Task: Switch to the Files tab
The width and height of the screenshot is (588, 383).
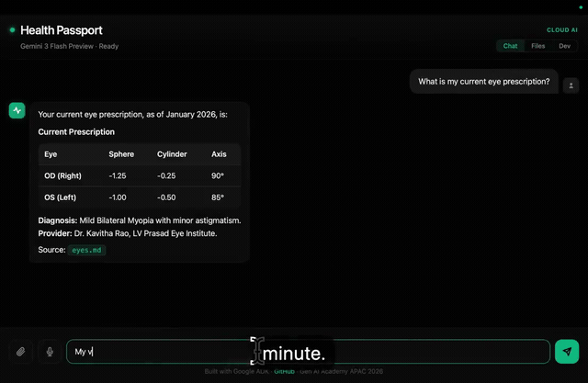Action: 537,46
